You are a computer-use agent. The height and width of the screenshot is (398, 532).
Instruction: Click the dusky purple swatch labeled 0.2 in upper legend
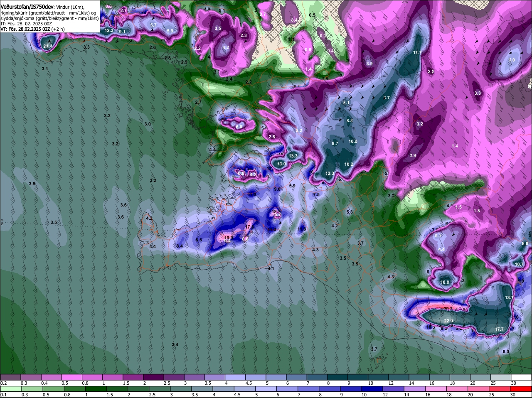(x=10, y=377)
